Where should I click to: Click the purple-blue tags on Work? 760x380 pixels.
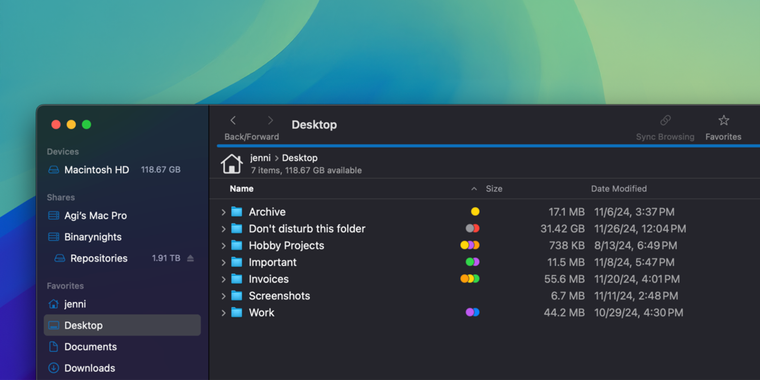473,312
